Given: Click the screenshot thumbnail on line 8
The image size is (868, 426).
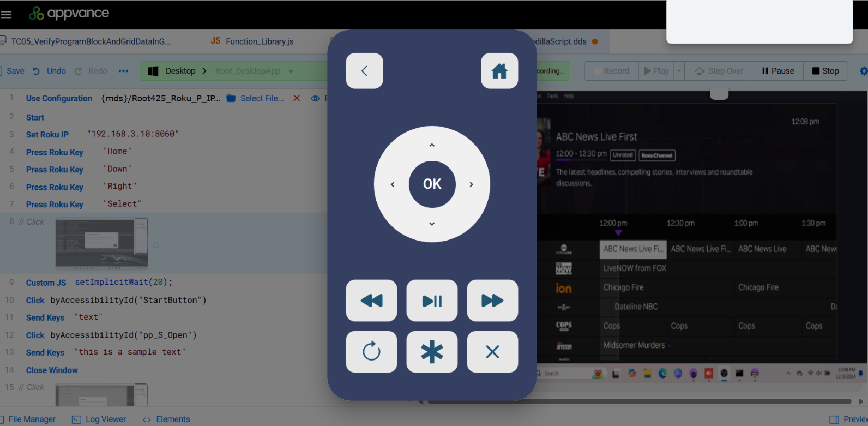Looking at the screenshot, I should point(101,243).
